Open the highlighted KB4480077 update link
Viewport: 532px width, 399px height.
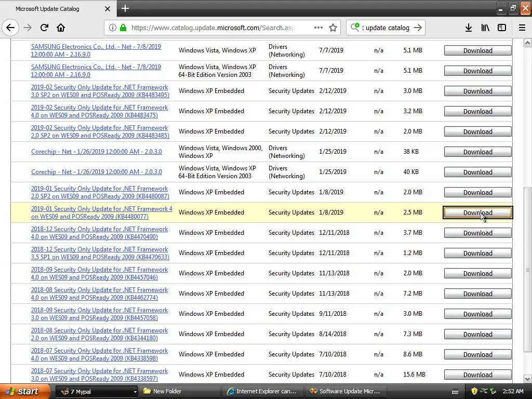coord(102,212)
